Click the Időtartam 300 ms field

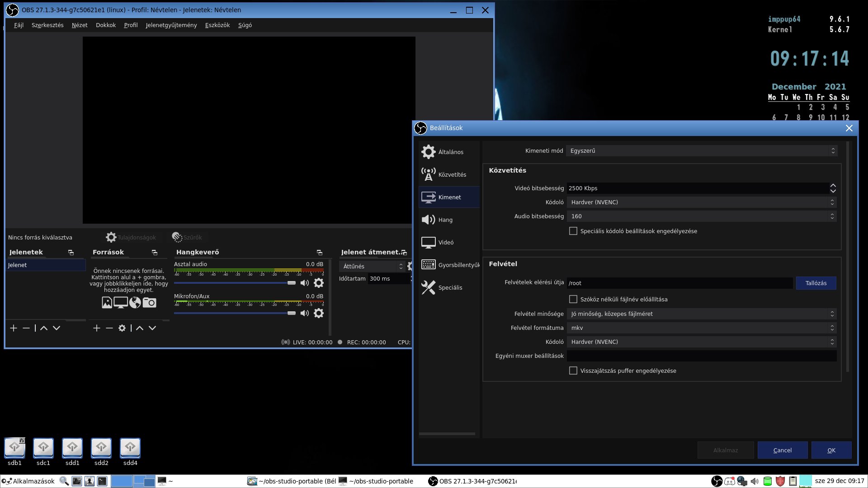[389, 279]
